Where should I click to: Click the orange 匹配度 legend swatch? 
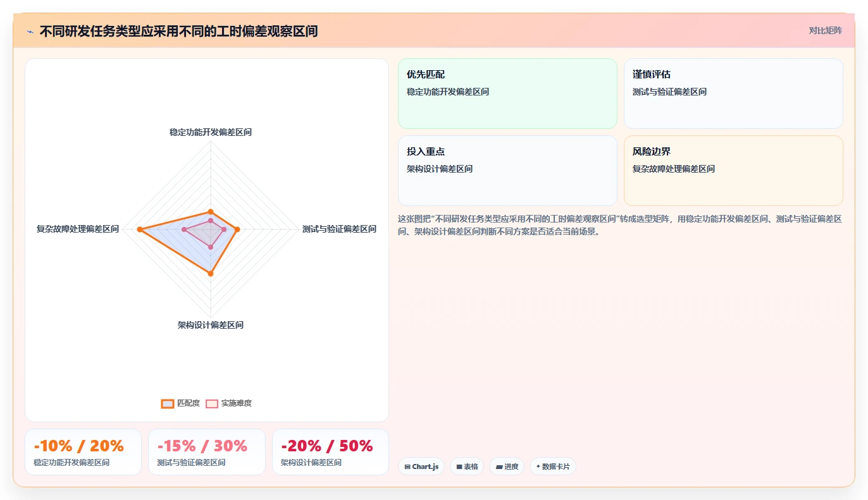point(168,404)
